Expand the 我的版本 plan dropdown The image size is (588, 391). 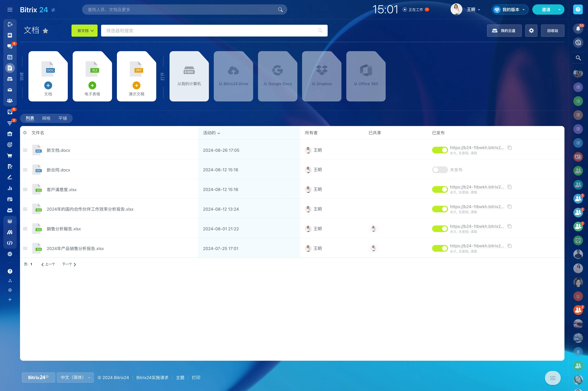tap(510, 10)
